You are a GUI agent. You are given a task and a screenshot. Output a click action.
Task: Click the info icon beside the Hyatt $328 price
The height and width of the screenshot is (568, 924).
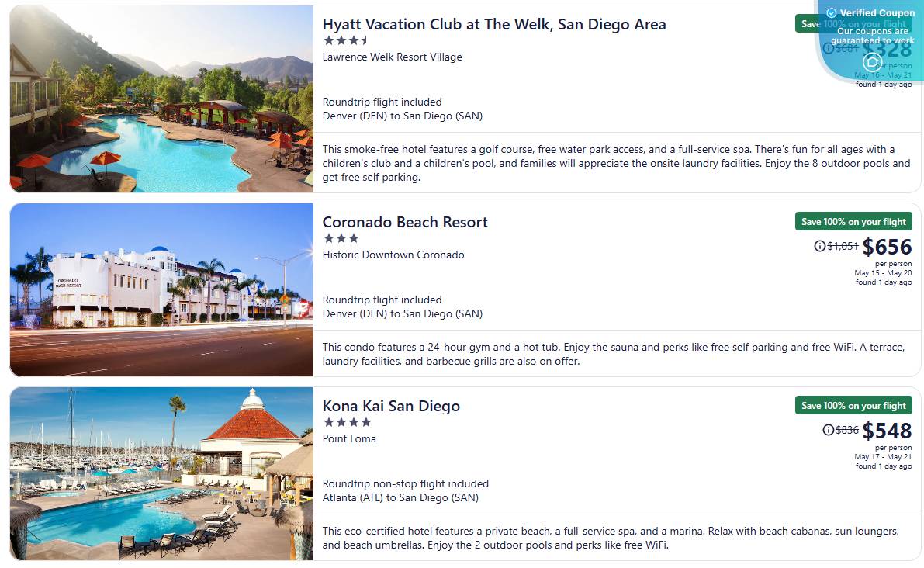tap(829, 47)
